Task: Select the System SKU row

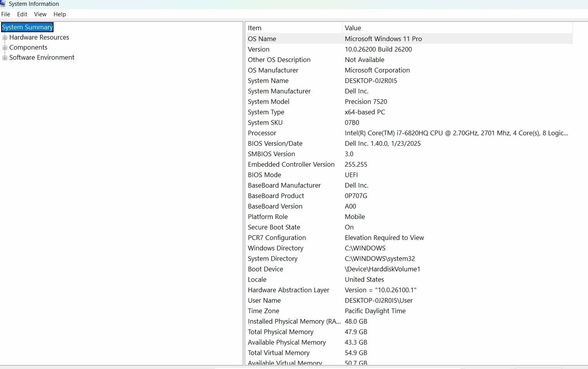Action: (x=409, y=122)
